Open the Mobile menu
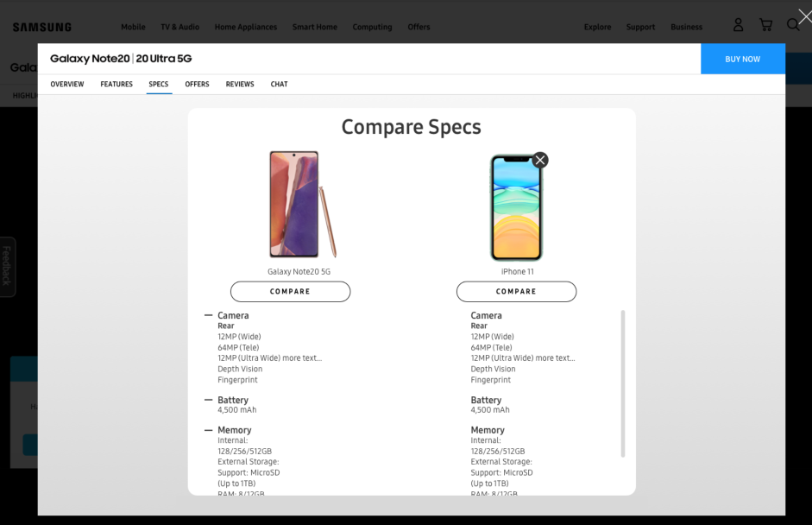The image size is (812, 525). pyautogui.click(x=133, y=27)
